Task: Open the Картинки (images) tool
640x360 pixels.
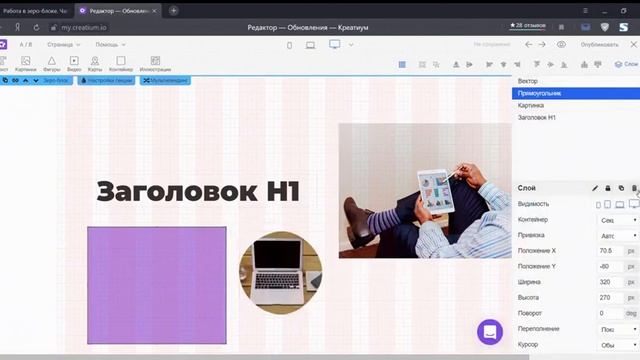Action: coord(25,64)
